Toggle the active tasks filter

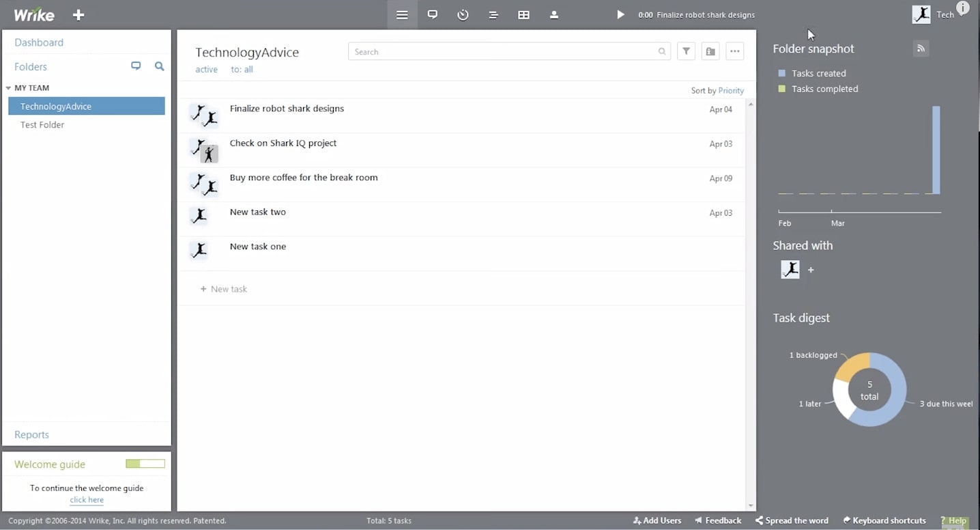click(206, 69)
